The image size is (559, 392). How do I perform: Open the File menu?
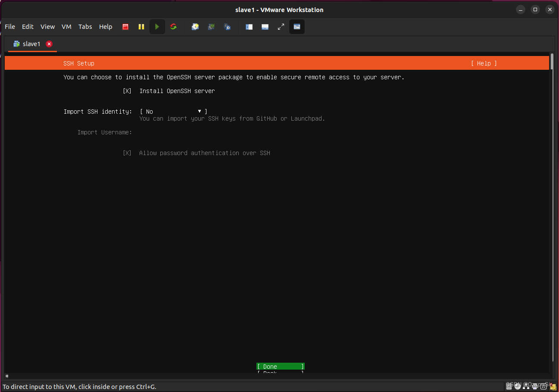point(10,27)
